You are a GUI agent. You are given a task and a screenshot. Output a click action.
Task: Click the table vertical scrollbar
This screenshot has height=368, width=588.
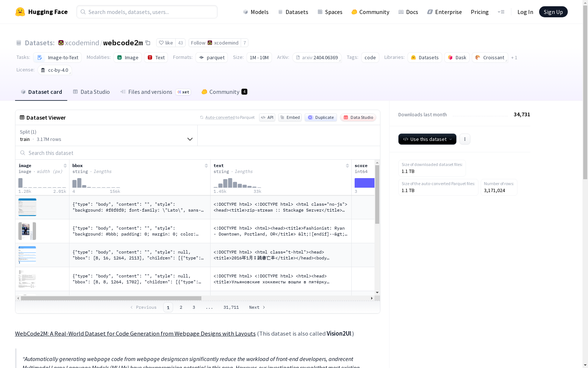[x=377, y=194]
